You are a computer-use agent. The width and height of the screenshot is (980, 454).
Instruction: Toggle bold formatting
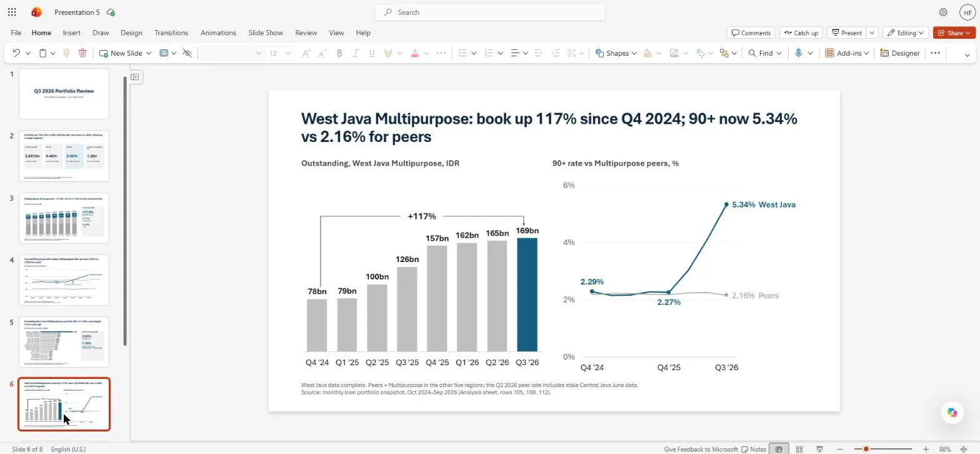click(x=339, y=53)
